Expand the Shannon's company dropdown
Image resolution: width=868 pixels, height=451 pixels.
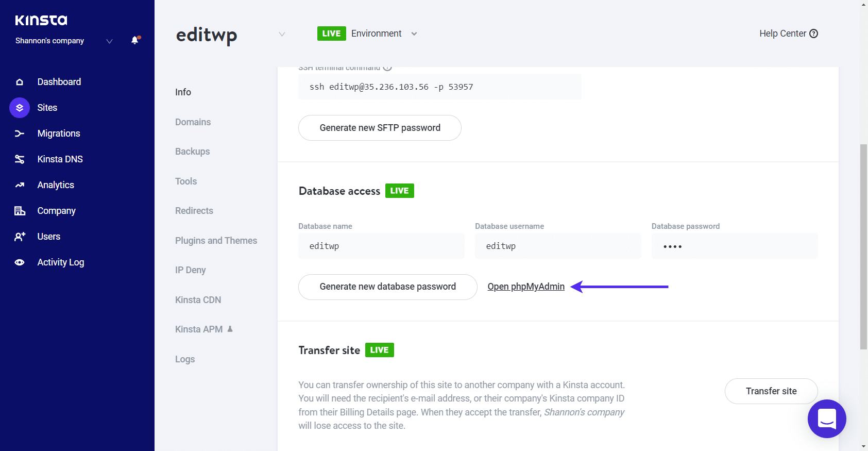coord(109,41)
